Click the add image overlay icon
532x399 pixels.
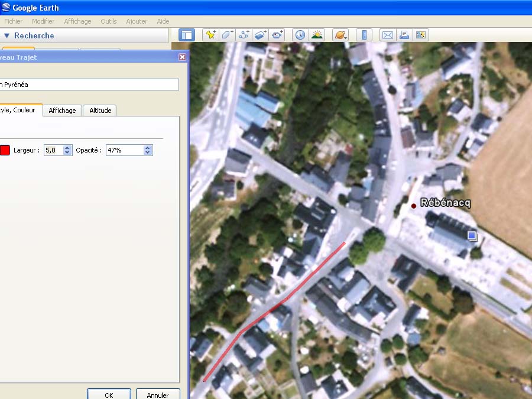(x=261, y=35)
